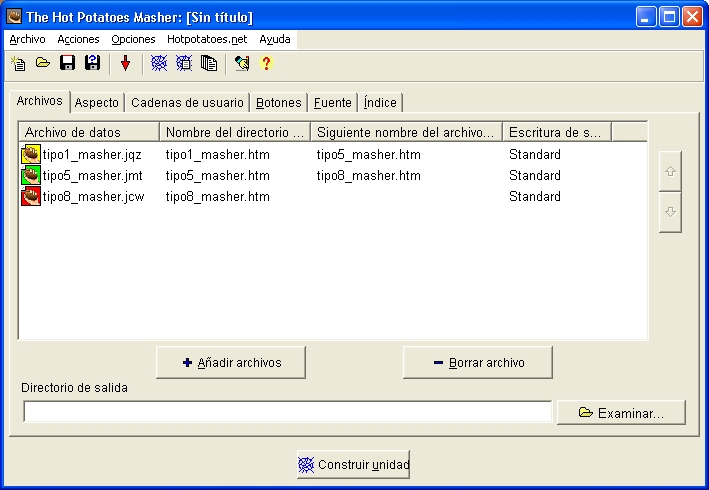
Task: Move selected file up with the up arrow
Action: click(670, 171)
